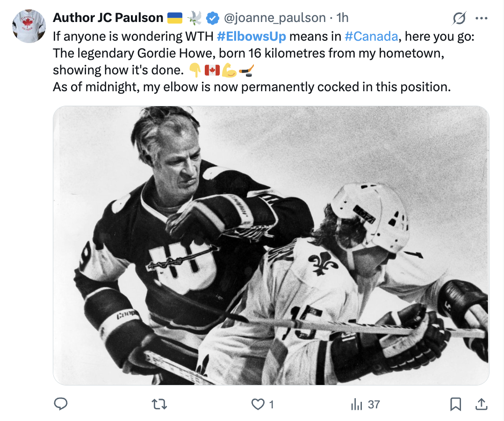Open the Grok explain post icon
This screenshot has width=504, height=421.
(459, 19)
